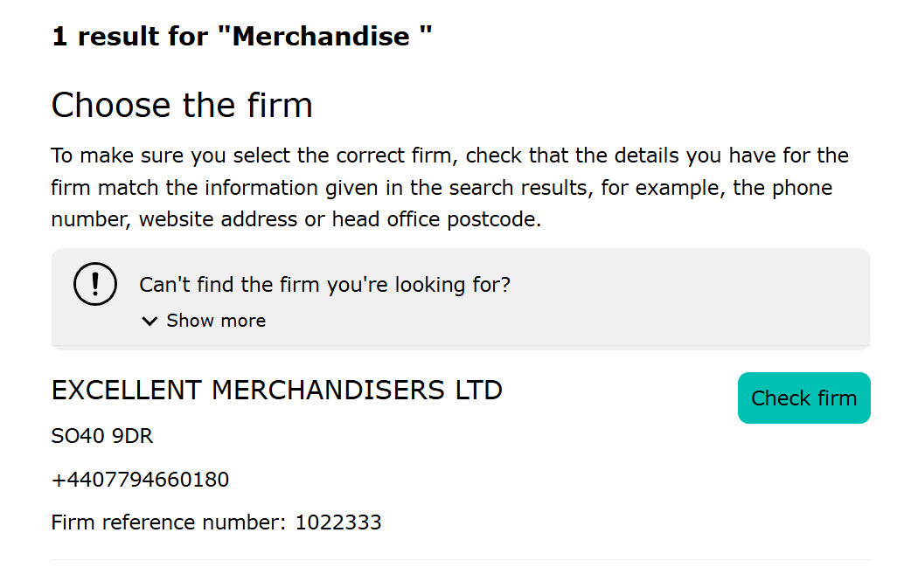Viewport: 918px width, 588px height.
Task: Select the EXCELLENT MERCHANDISERS LTD firm name
Action: (x=277, y=391)
